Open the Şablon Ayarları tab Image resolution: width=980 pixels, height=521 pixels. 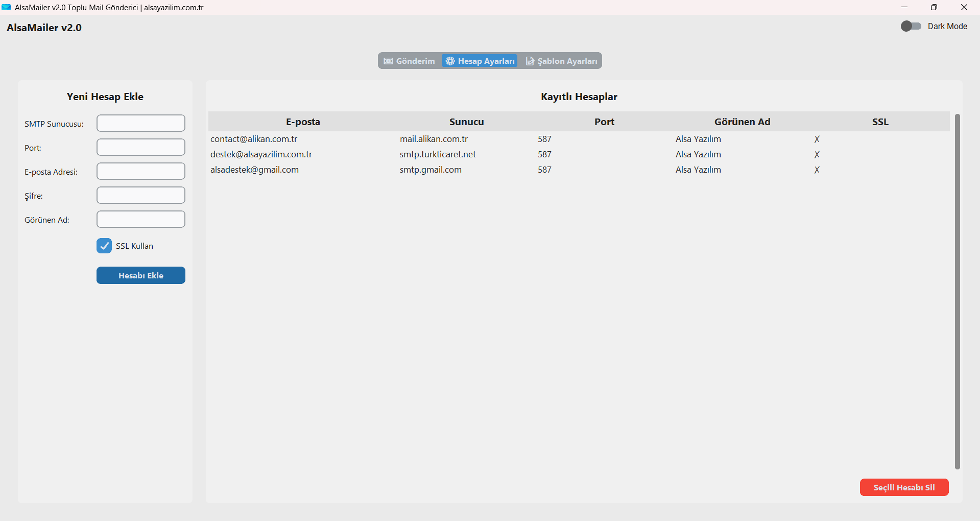[x=562, y=61]
